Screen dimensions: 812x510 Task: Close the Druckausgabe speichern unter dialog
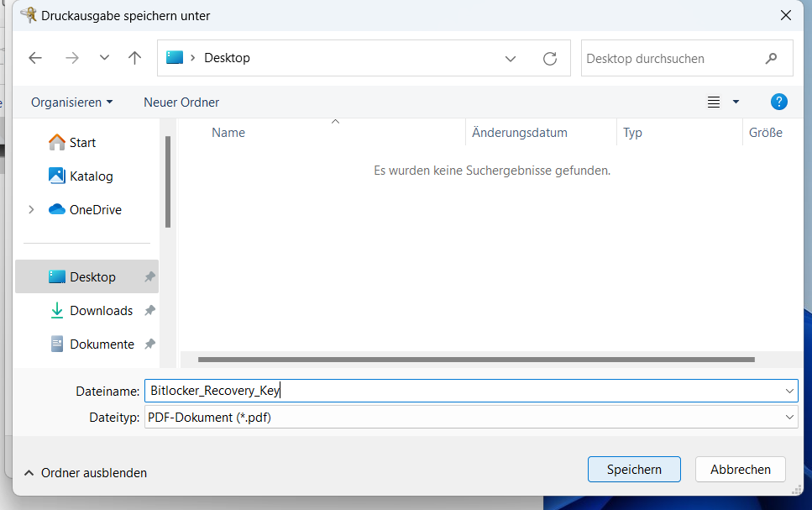[x=786, y=16]
